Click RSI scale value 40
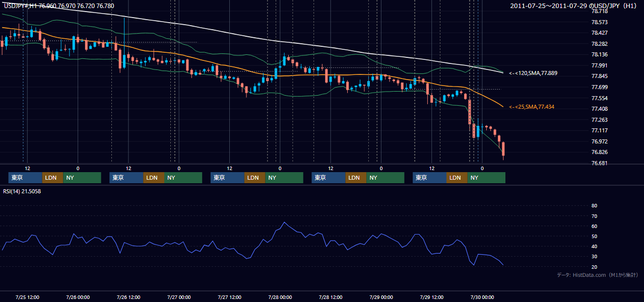The height and width of the screenshot is (302, 644). click(594, 246)
